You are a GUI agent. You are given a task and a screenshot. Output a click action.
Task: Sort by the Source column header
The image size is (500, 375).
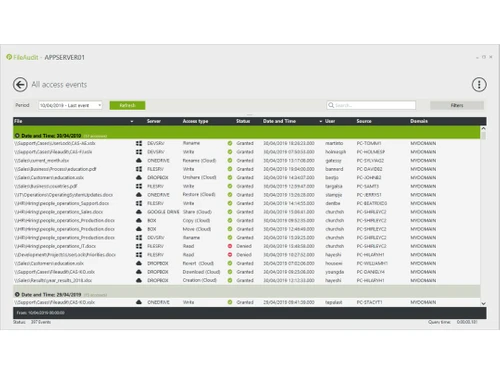point(364,121)
